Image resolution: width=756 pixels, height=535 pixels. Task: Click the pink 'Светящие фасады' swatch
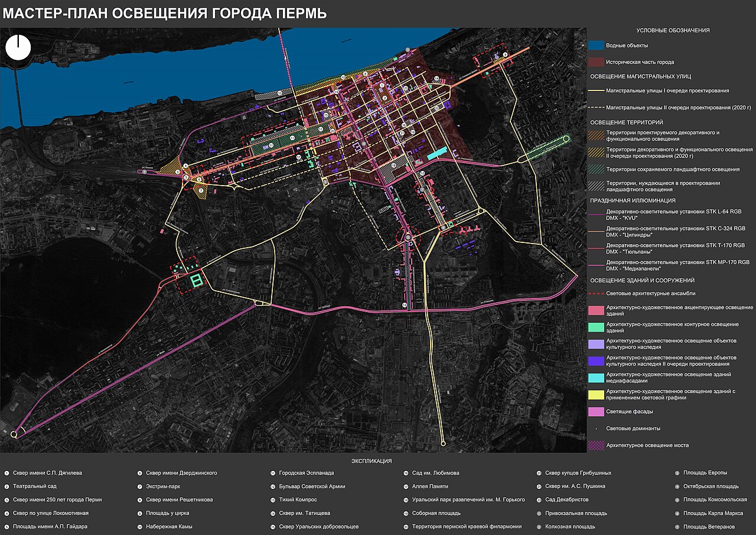595,411
